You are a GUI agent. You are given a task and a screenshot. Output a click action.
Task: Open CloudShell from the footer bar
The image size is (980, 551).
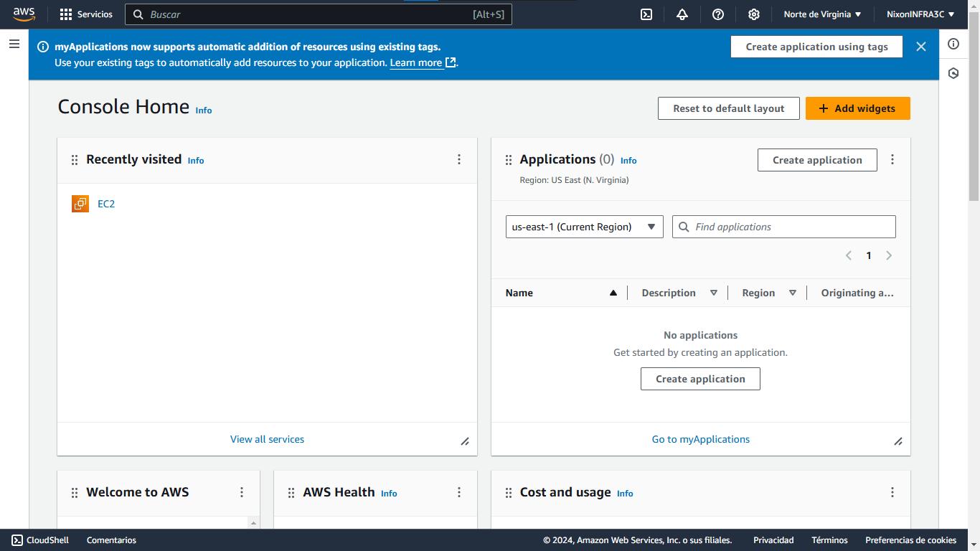click(x=40, y=540)
